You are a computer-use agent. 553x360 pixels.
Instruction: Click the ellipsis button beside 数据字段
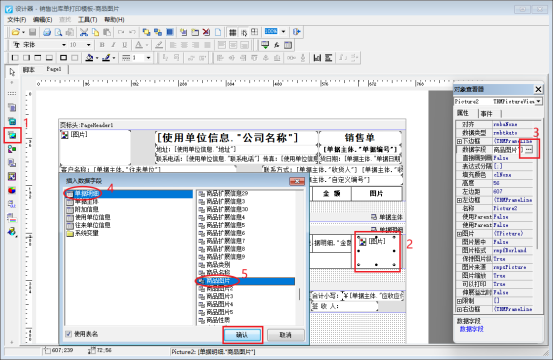528,150
